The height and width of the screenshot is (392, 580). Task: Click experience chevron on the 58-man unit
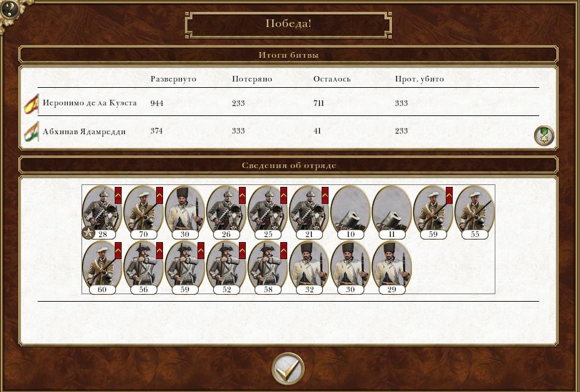pyautogui.click(x=283, y=251)
